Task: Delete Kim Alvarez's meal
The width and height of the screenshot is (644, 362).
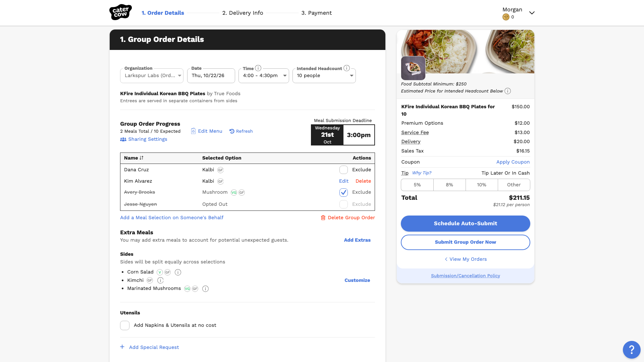Action: (x=363, y=181)
